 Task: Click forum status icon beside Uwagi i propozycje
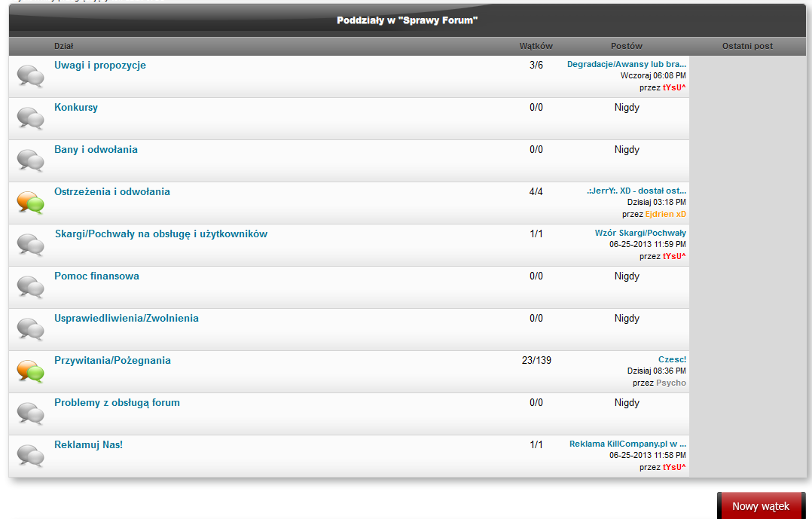click(x=31, y=75)
